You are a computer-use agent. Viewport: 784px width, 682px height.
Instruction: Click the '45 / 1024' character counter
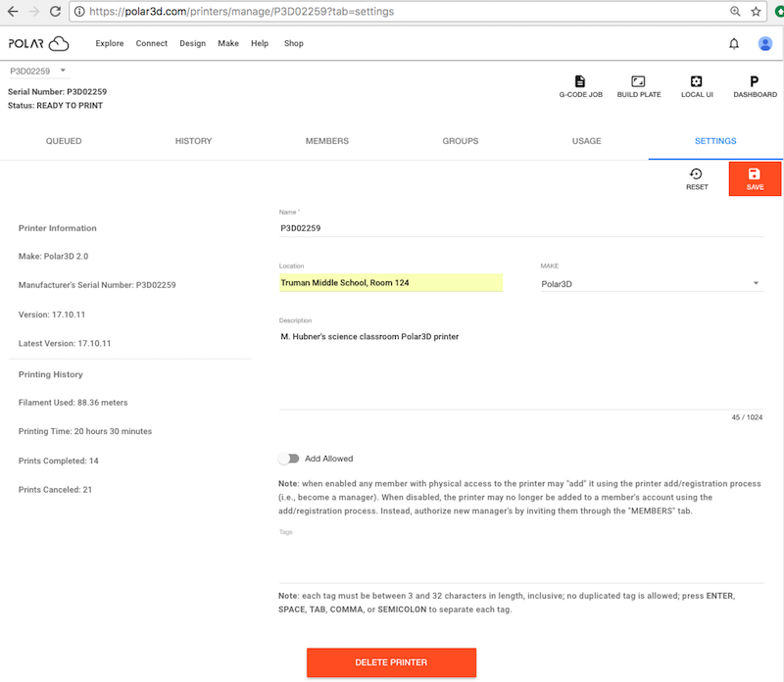click(747, 417)
